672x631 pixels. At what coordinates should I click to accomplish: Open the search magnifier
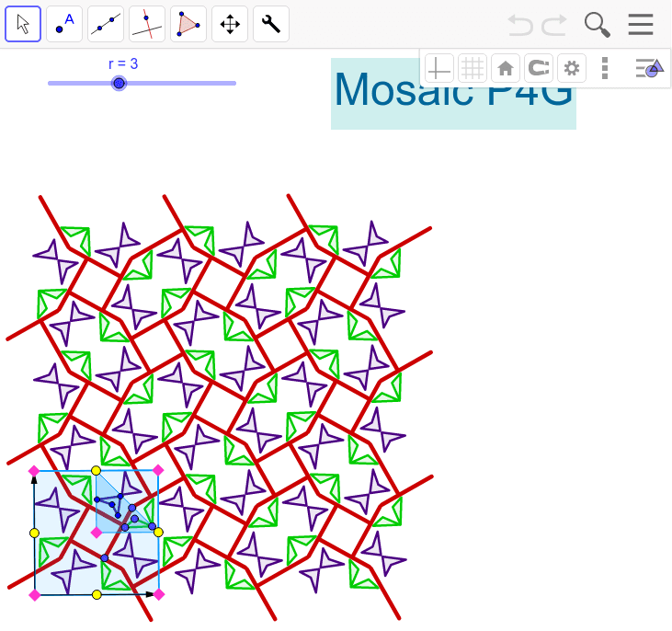597,25
